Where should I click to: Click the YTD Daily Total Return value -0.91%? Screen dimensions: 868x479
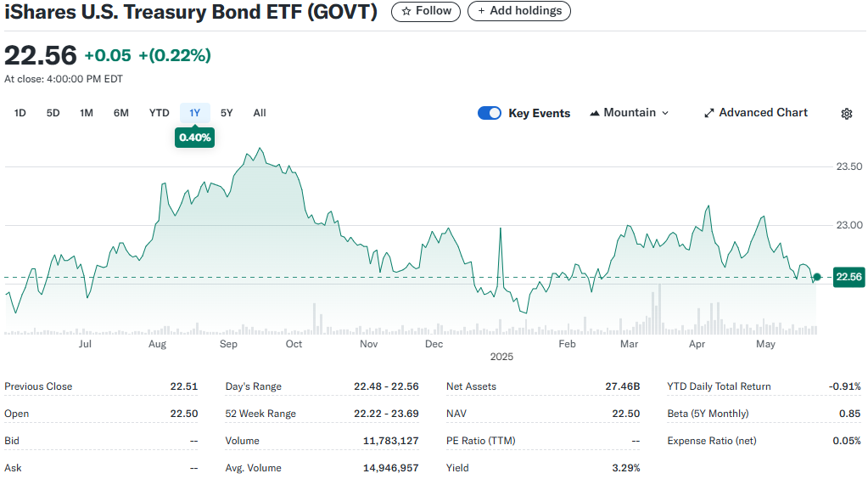(845, 386)
